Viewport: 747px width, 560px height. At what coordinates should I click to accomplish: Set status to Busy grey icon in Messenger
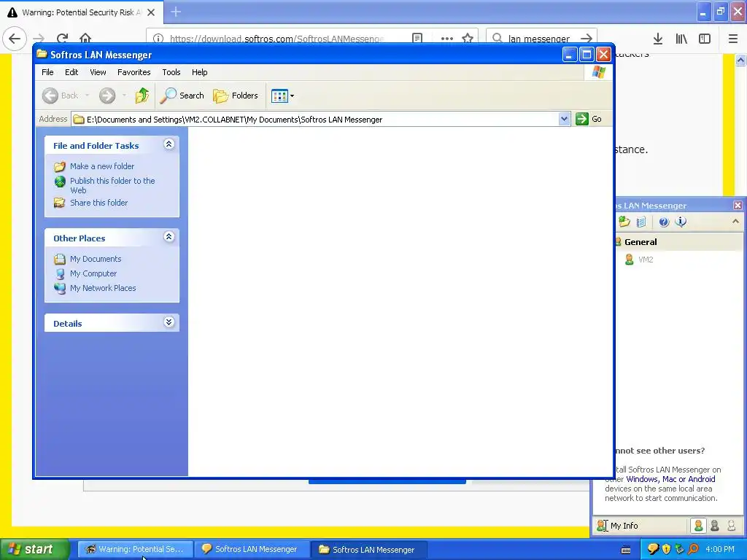pyautogui.click(x=715, y=526)
